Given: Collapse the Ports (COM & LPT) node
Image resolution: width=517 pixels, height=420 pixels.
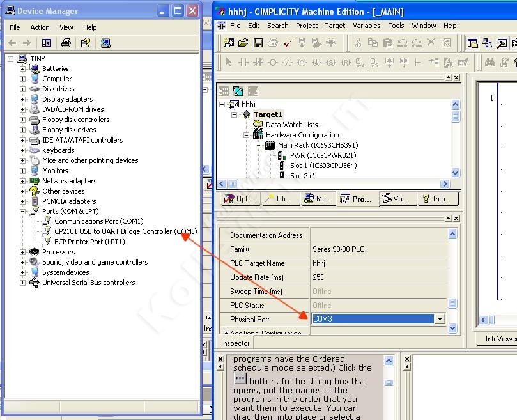Looking at the screenshot, I should tap(23, 211).
